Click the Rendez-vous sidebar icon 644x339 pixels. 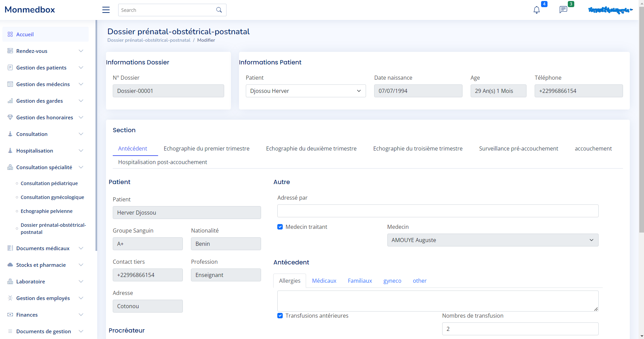10,51
